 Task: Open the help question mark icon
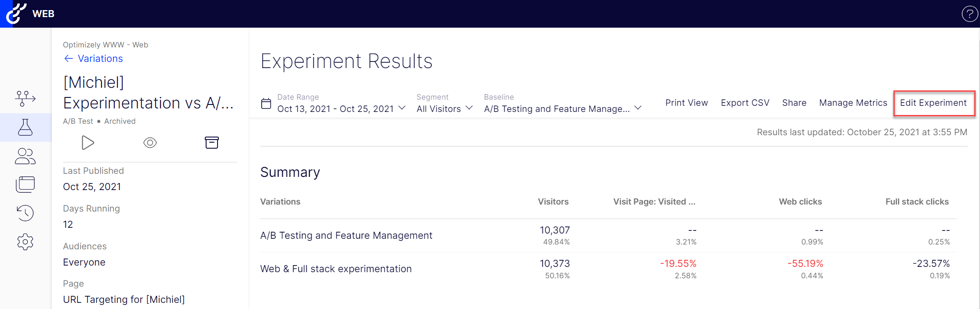click(x=969, y=14)
